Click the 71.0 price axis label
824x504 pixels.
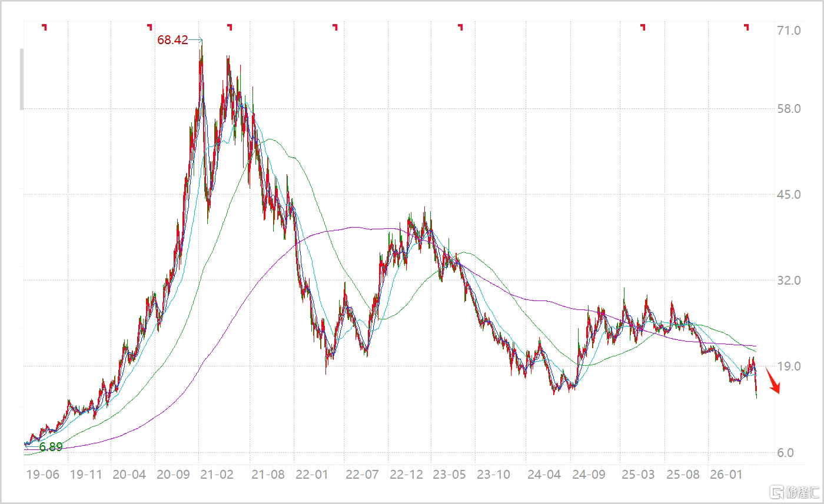pyautogui.click(x=789, y=30)
